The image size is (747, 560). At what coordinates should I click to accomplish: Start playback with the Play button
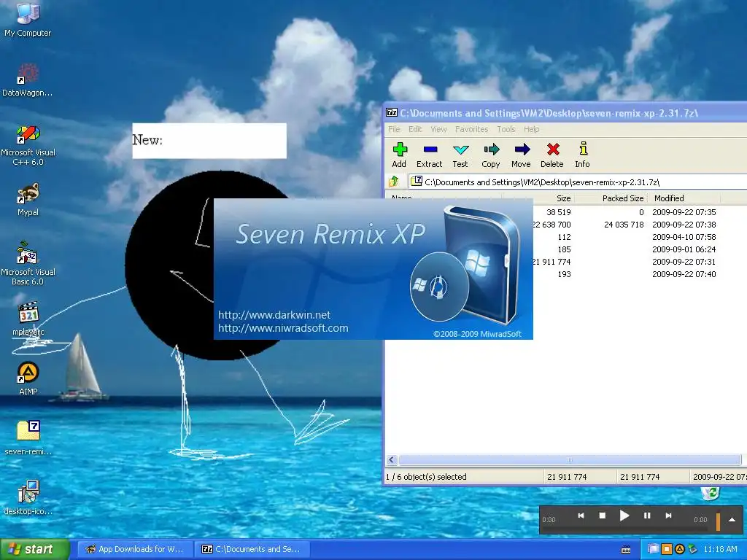[x=624, y=516]
